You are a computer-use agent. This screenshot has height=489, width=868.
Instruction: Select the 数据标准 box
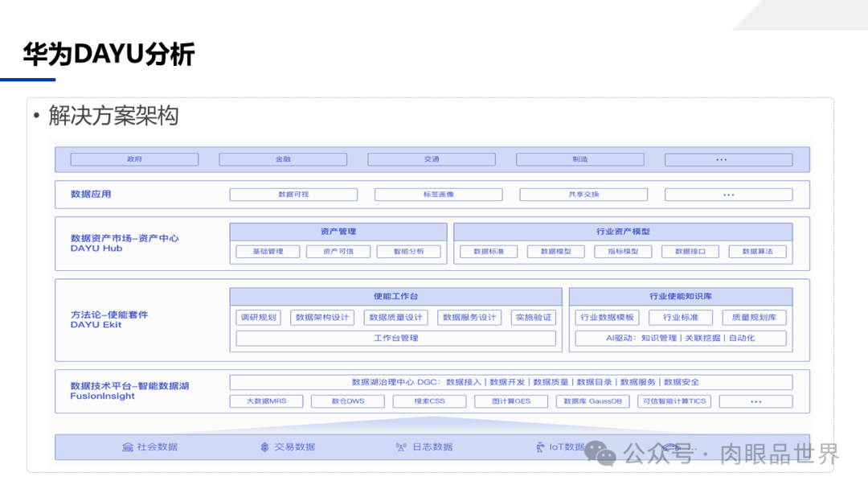[x=489, y=252]
